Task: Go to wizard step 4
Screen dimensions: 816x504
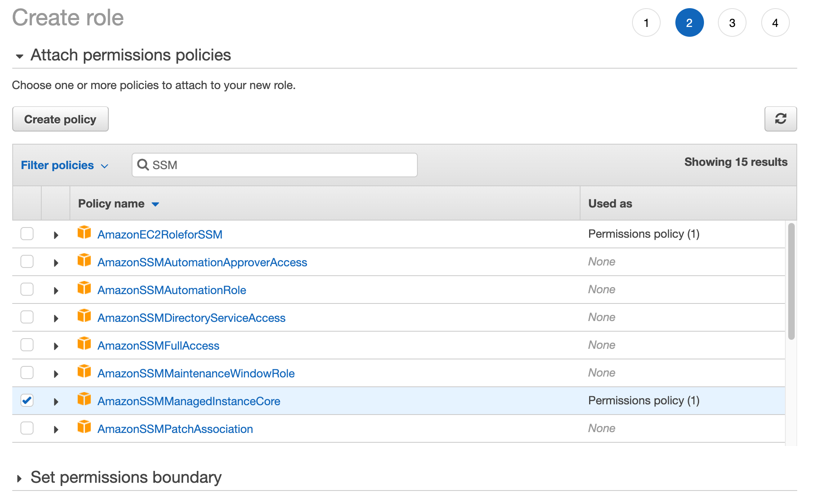Action: pos(775,23)
